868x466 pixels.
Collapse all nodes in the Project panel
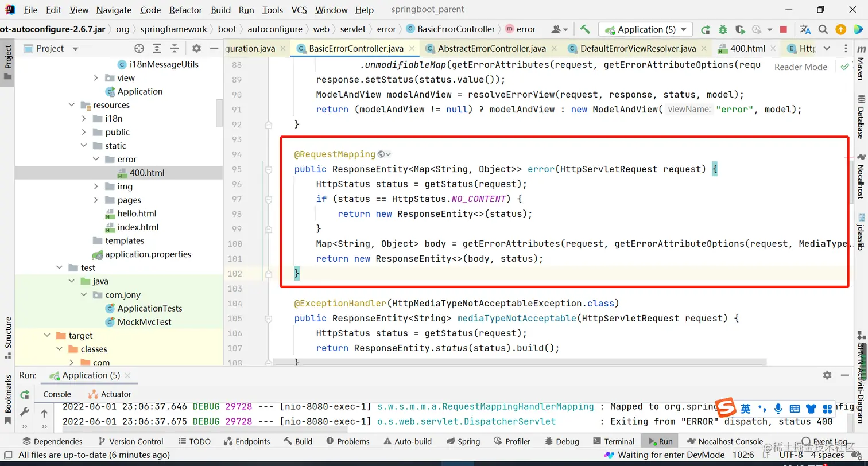175,49
